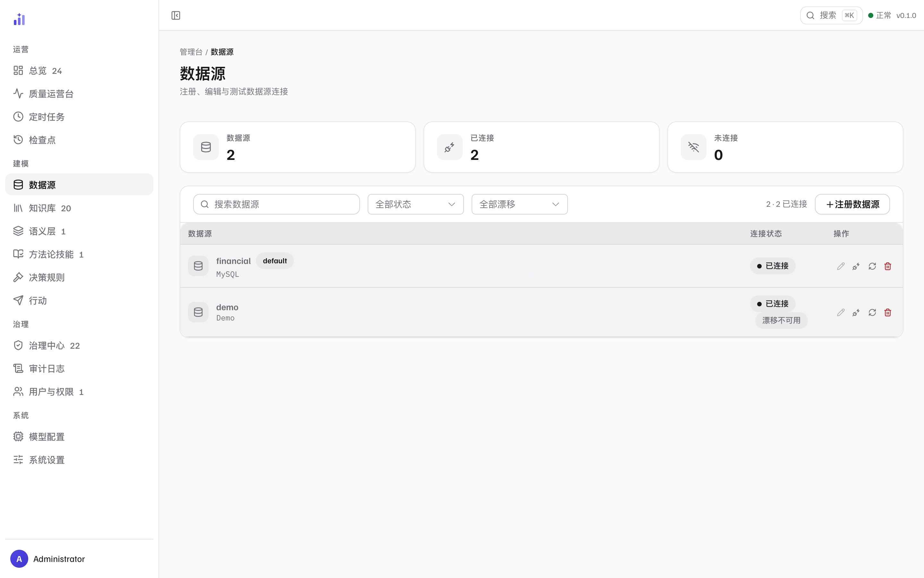The image size is (924, 578).
Task: Go to 行动 page
Action: pyautogui.click(x=79, y=301)
